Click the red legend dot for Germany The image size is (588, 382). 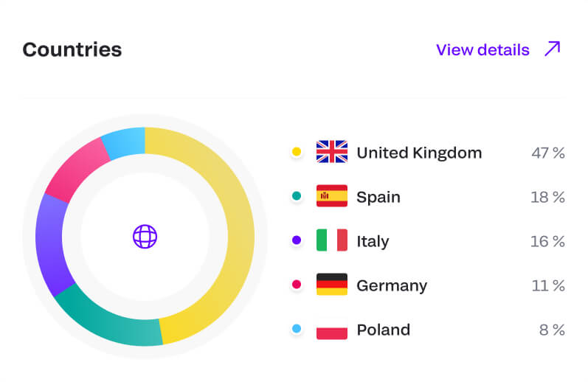click(297, 285)
